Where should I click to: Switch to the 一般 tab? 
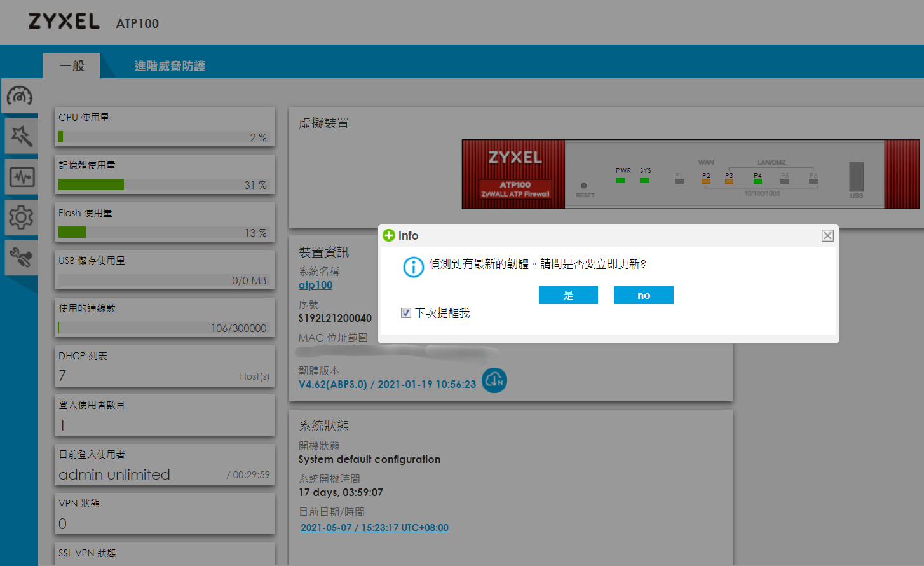coord(72,66)
